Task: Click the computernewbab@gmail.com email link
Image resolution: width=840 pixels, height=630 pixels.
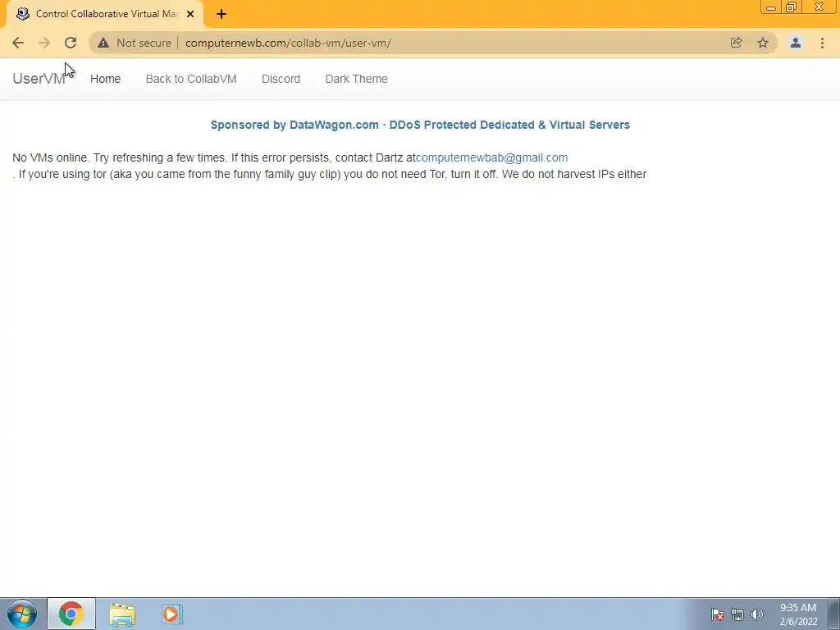Action: pos(492,157)
